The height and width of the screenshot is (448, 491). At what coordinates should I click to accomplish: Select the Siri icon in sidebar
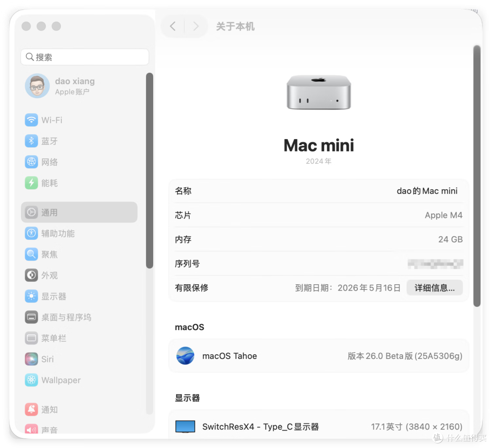click(31, 359)
